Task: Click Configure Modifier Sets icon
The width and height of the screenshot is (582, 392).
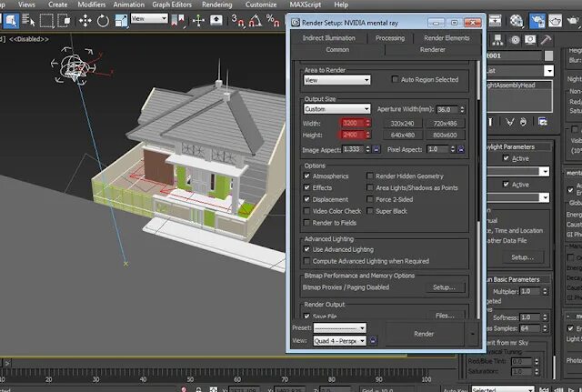Action: 543,122
